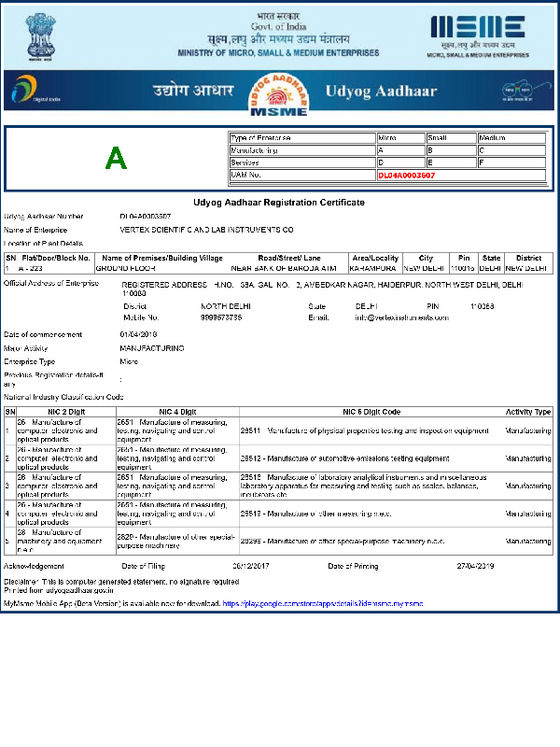Screen dimensions: 560x747
Task: Click the 'Services' row label cell
Action: coord(302,162)
